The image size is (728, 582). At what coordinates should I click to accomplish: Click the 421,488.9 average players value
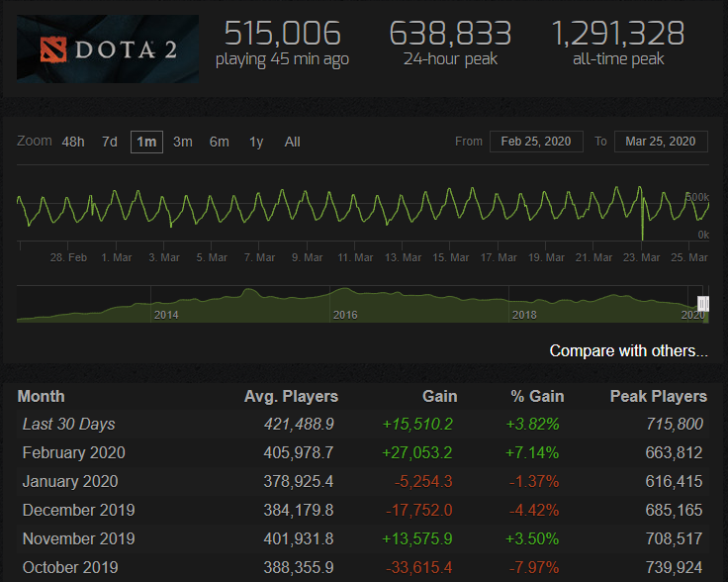click(299, 424)
